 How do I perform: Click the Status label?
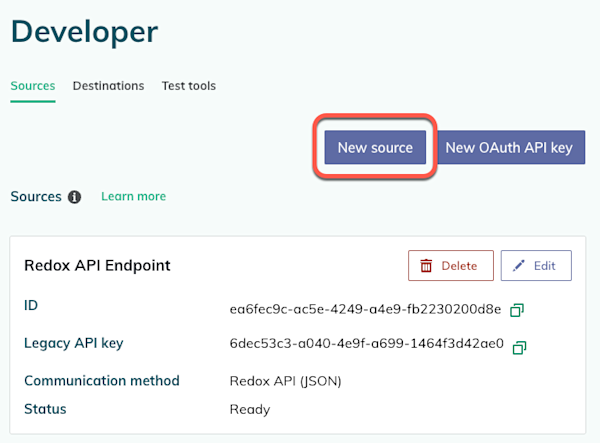45,409
